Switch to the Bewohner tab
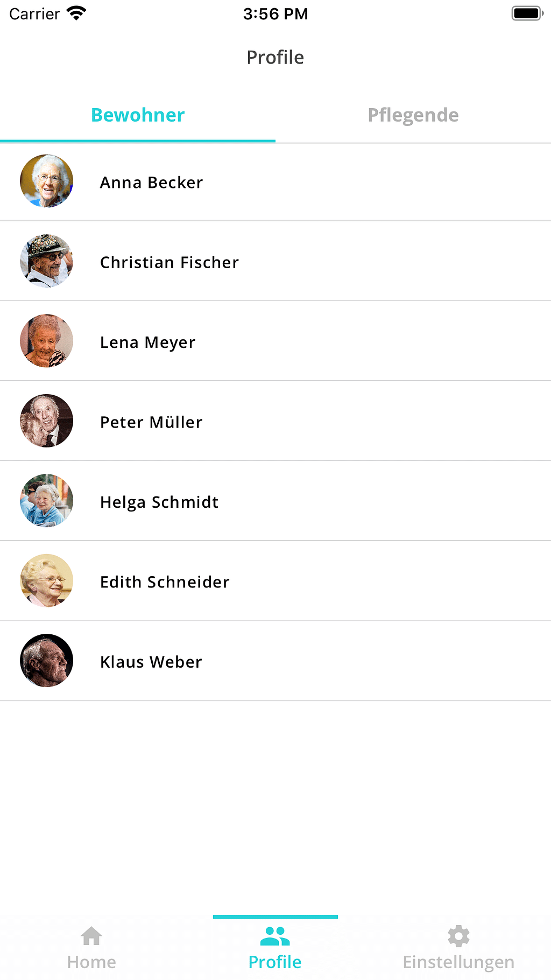 pos(138,115)
